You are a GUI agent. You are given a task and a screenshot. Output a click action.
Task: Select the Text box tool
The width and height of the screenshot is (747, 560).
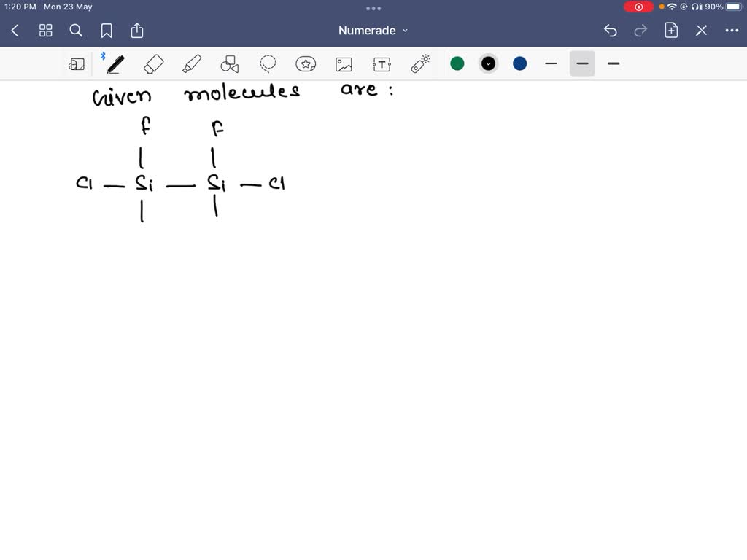(x=382, y=63)
